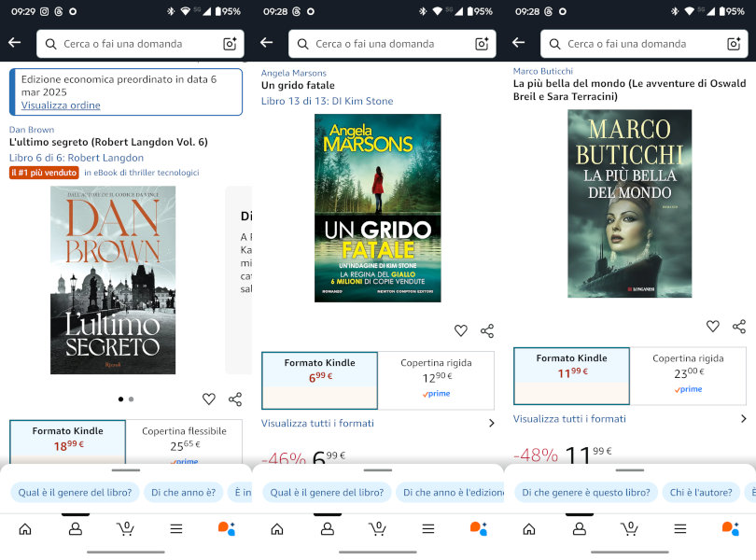Viewport: 756px width, 560px height.
Task: Open the Visualizza ordine link
Action: [61, 105]
